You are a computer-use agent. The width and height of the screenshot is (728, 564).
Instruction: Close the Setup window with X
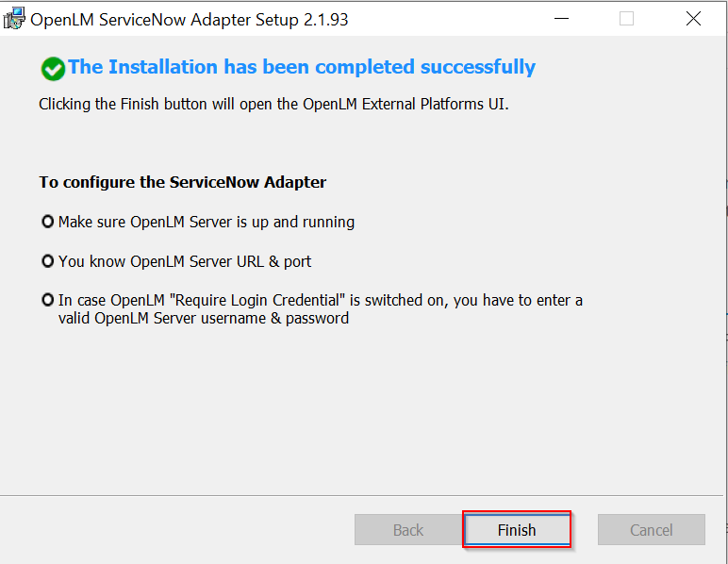tap(693, 19)
